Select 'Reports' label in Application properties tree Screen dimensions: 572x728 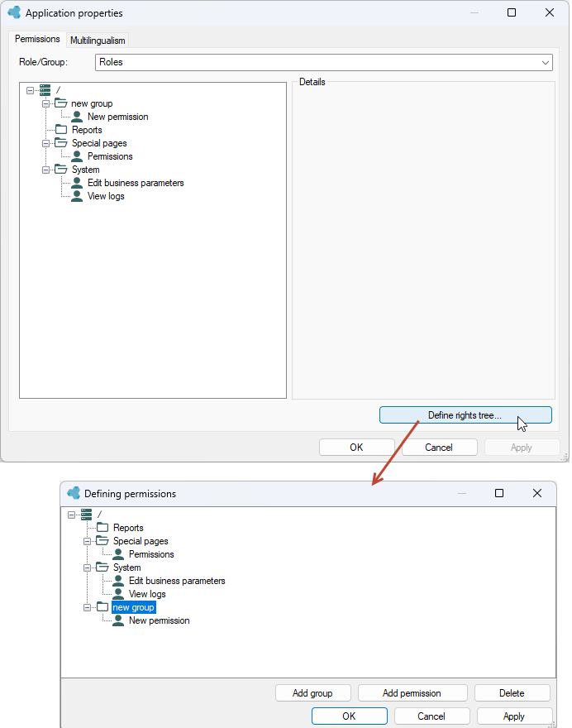tap(87, 130)
